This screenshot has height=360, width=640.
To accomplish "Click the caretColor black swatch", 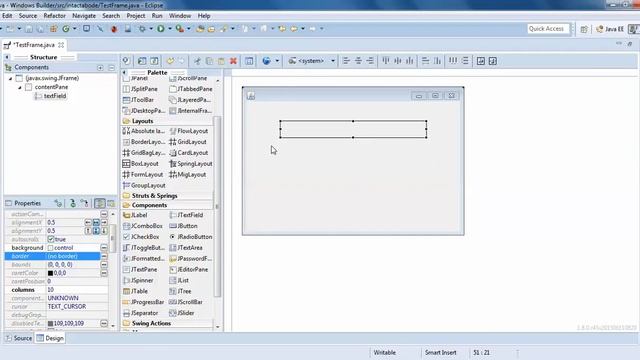I will point(51,273).
